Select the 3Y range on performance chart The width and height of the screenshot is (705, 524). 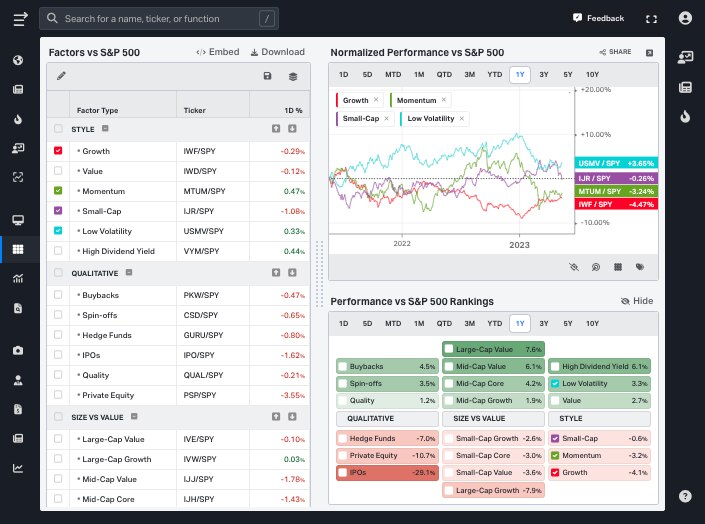pyautogui.click(x=544, y=74)
